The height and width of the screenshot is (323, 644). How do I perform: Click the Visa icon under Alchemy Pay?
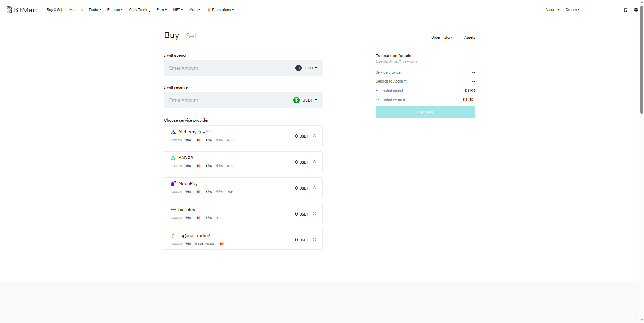(x=188, y=140)
